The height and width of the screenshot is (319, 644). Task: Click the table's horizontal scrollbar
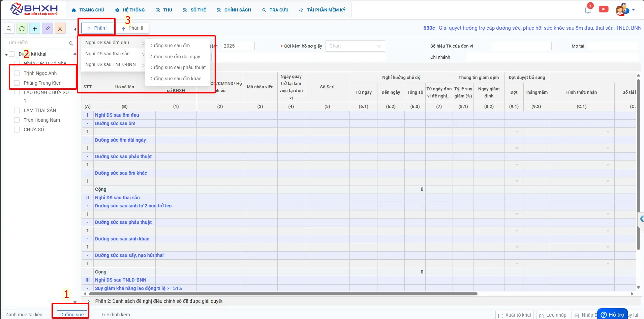pos(283,294)
